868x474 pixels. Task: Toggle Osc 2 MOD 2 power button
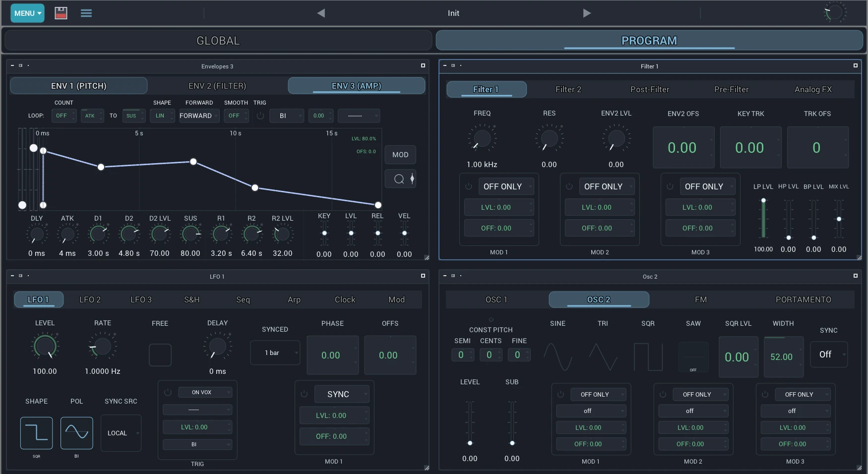tap(663, 394)
